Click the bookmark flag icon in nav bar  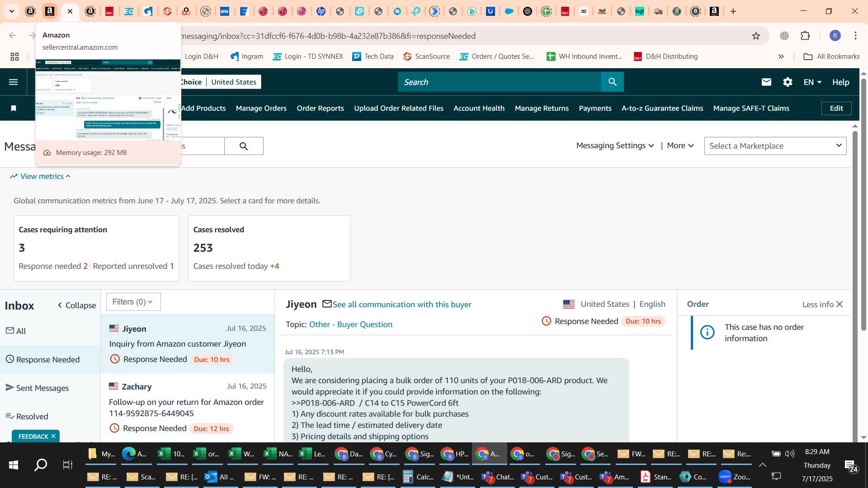pos(14,108)
